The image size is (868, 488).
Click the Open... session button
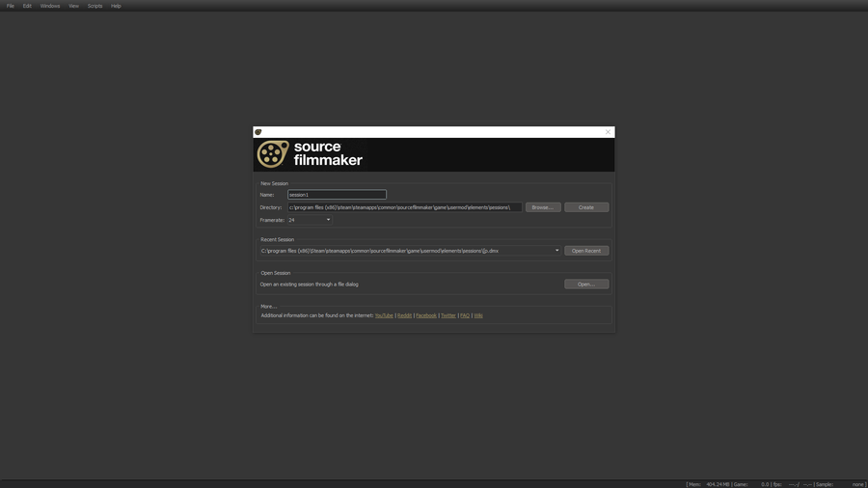pyautogui.click(x=586, y=285)
